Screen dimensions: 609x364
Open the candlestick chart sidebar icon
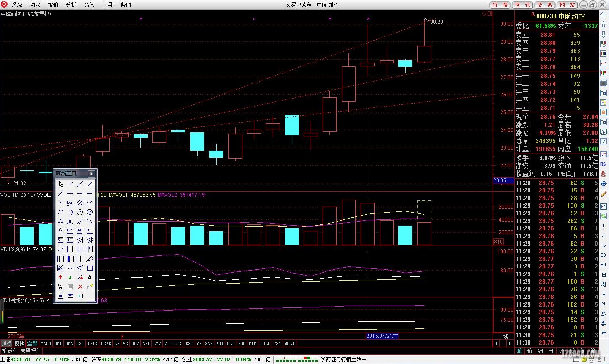604,73
